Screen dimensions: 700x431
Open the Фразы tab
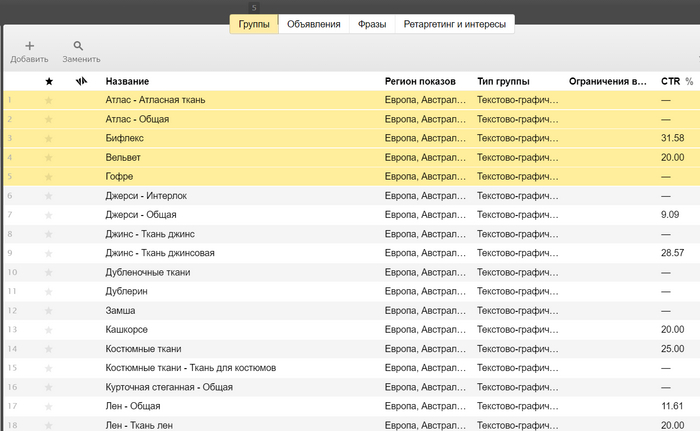[x=372, y=24]
